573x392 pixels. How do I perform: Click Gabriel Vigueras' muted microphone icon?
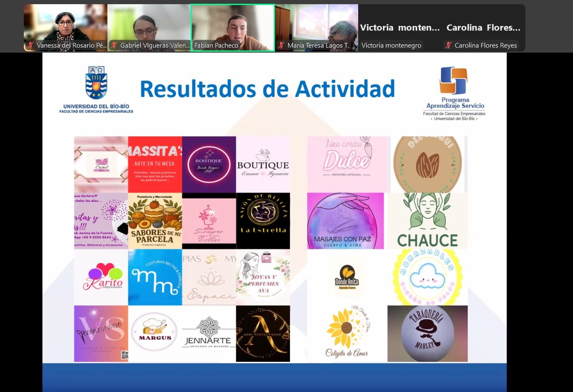[115, 45]
